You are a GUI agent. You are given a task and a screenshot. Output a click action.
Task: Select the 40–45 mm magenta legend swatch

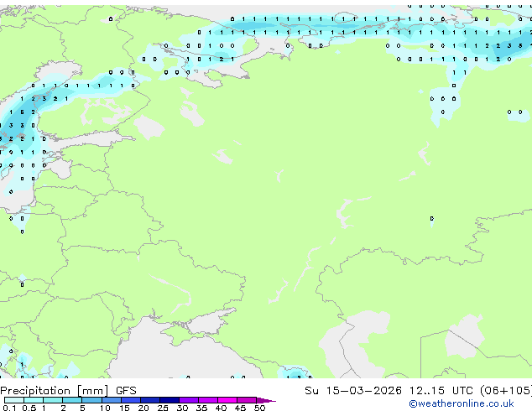point(227,400)
